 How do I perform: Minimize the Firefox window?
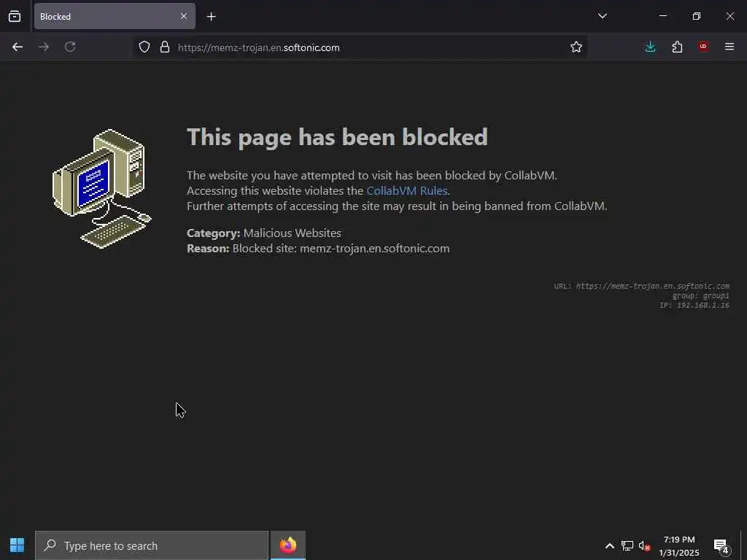tap(663, 16)
